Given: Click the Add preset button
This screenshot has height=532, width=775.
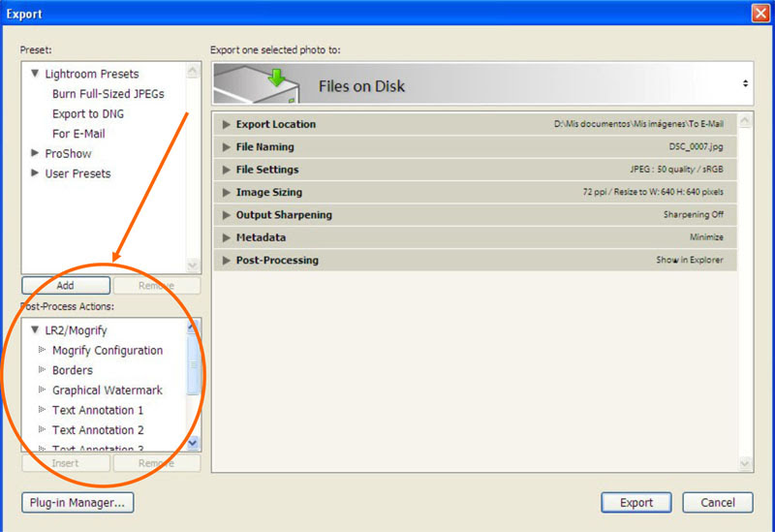Looking at the screenshot, I should click(66, 285).
